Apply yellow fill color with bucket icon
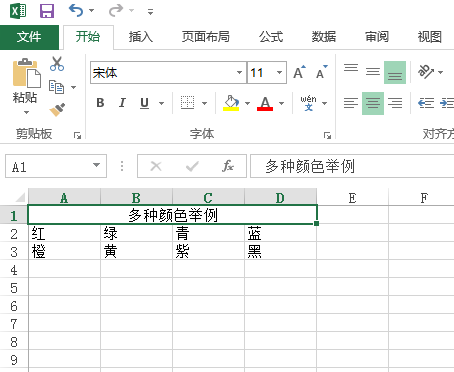 tap(231, 103)
